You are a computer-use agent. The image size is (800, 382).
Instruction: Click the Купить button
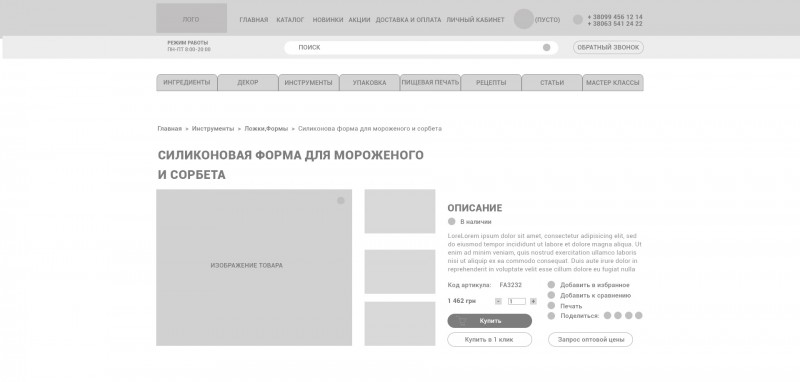(489, 321)
